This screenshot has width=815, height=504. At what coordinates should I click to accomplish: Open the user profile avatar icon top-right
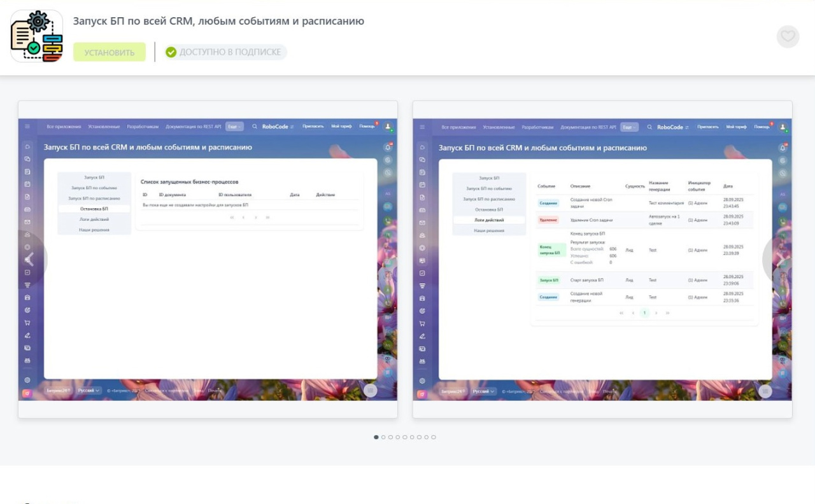pyautogui.click(x=388, y=126)
